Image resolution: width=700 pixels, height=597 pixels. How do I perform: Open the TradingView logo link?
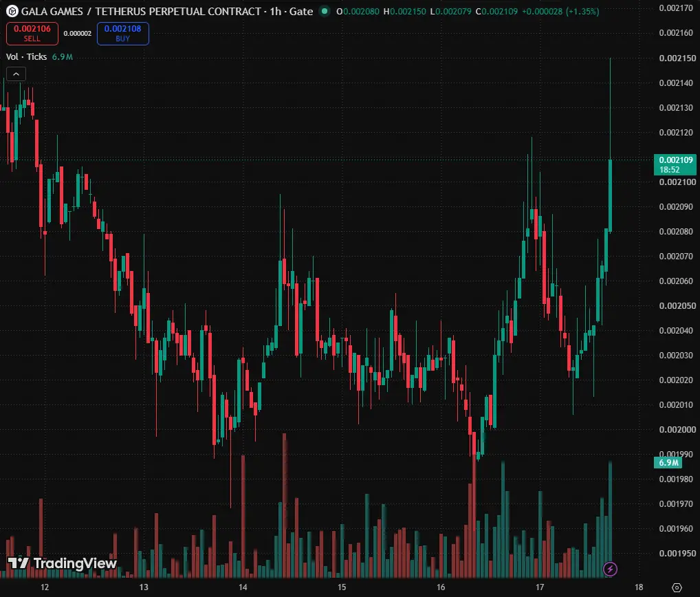[x=62, y=563]
